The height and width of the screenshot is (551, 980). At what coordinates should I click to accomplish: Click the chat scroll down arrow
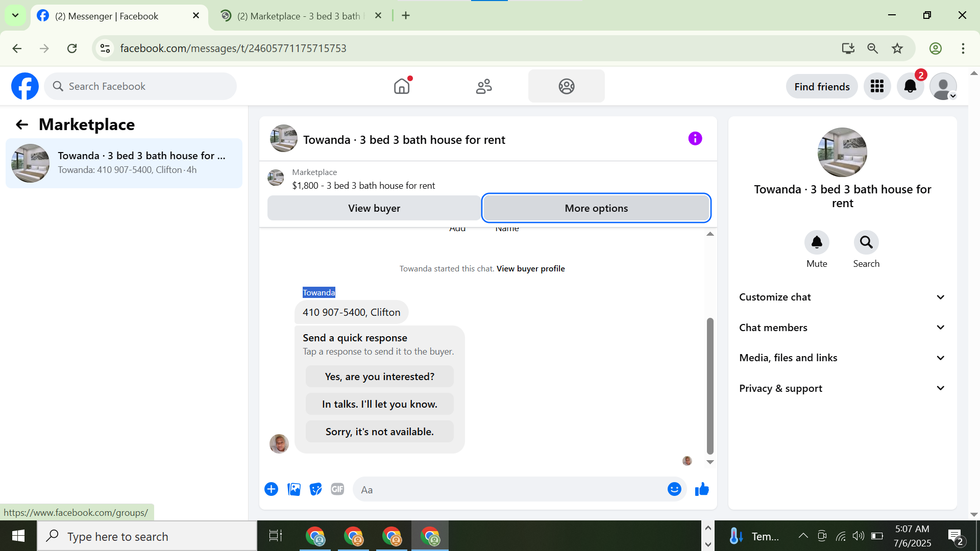(709, 462)
